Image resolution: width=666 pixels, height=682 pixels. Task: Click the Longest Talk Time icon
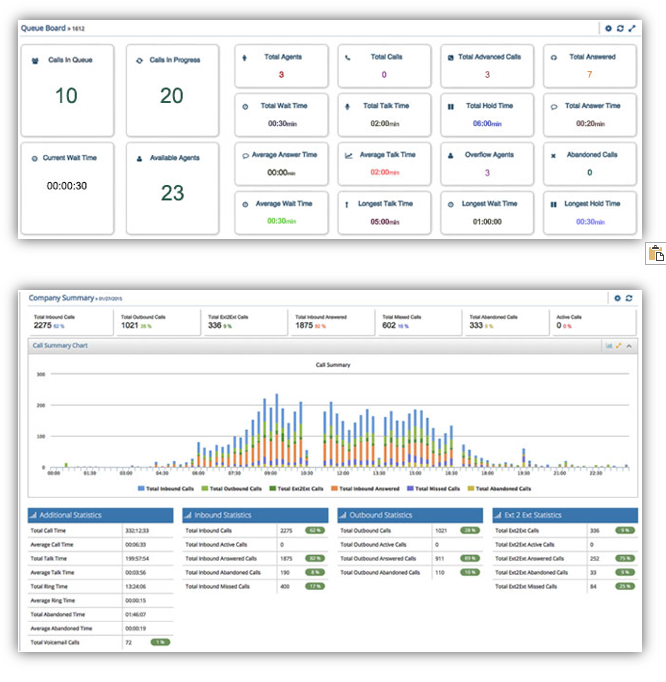(347, 204)
